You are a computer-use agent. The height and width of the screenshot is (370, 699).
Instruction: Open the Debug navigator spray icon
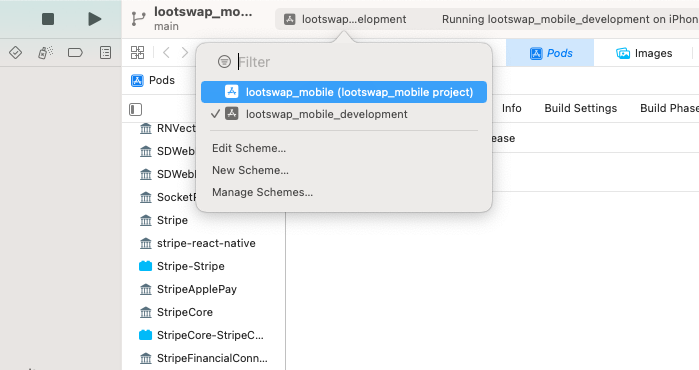tap(45, 53)
